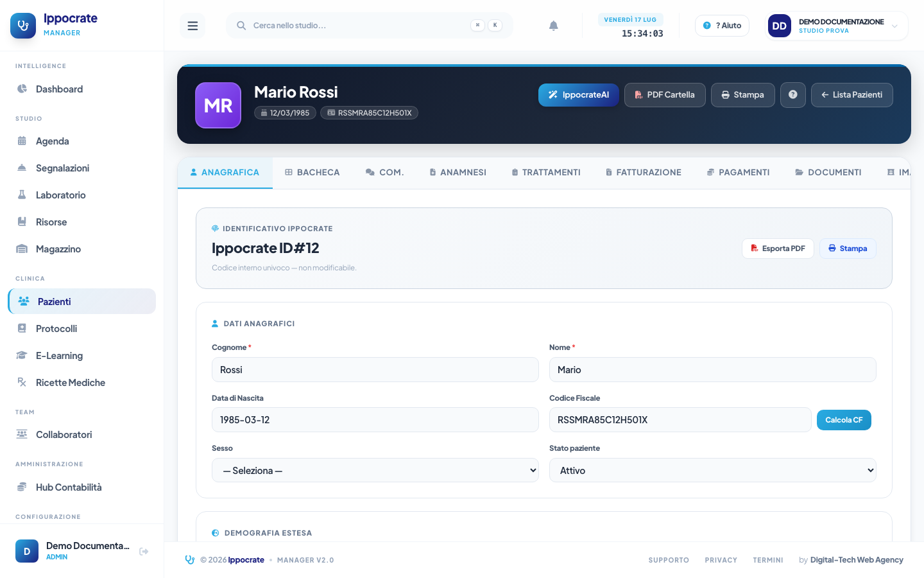The width and height of the screenshot is (924, 578).
Task: Open the Sesso dropdown
Action: pyautogui.click(x=375, y=470)
